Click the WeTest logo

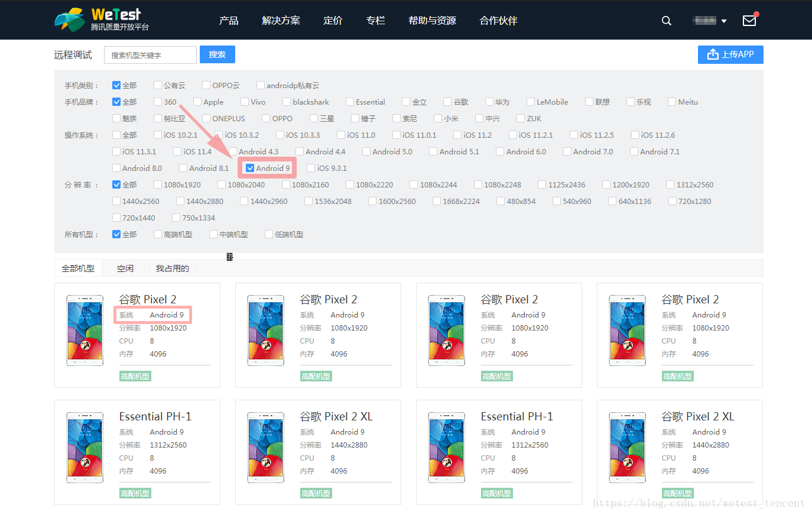(102, 20)
